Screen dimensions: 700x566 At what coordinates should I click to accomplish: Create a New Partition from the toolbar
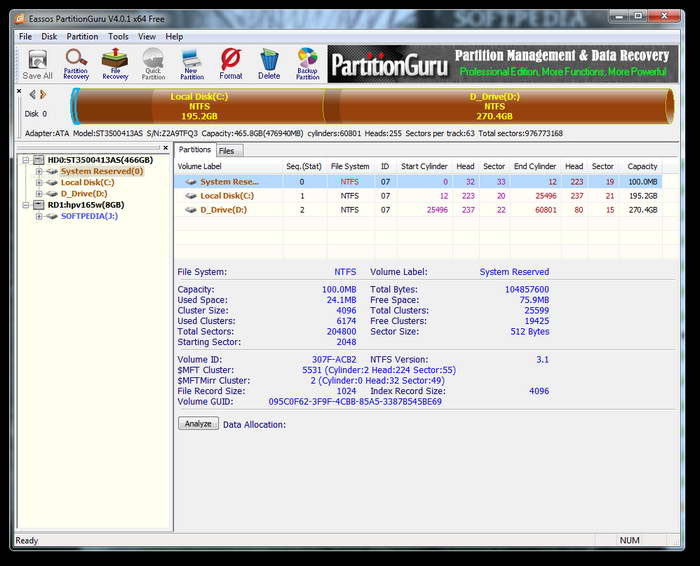coord(192,64)
